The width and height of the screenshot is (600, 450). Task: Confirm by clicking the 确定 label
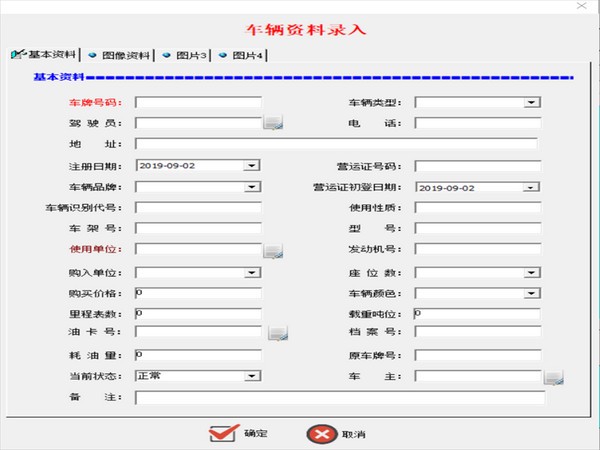coord(256,434)
